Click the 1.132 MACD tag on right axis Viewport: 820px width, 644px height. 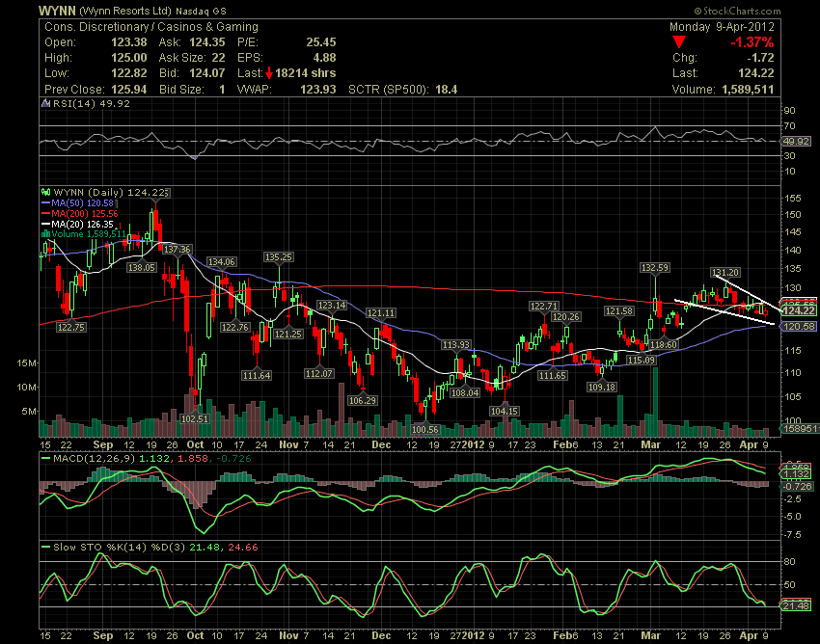[x=796, y=473]
